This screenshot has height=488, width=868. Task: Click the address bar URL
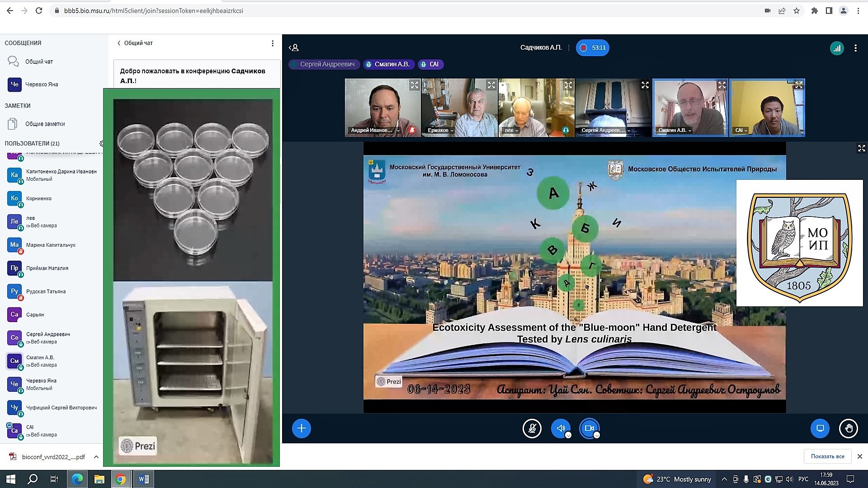click(x=154, y=11)
